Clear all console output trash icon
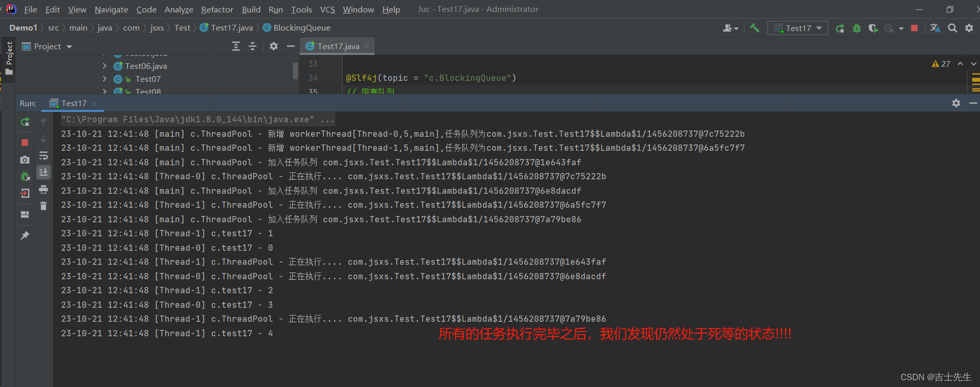This screenshot has width=980, height=387. [43, 206]
